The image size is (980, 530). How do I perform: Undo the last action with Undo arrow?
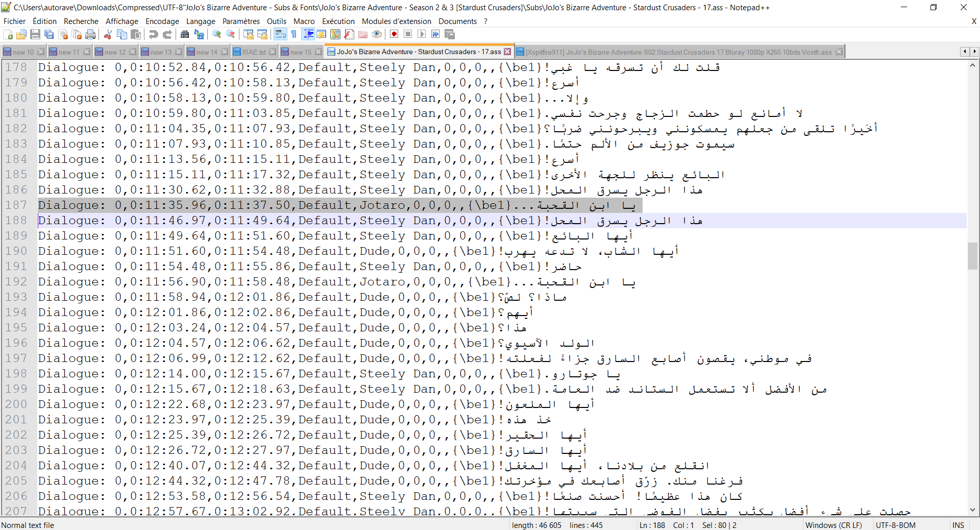[153, 34]
